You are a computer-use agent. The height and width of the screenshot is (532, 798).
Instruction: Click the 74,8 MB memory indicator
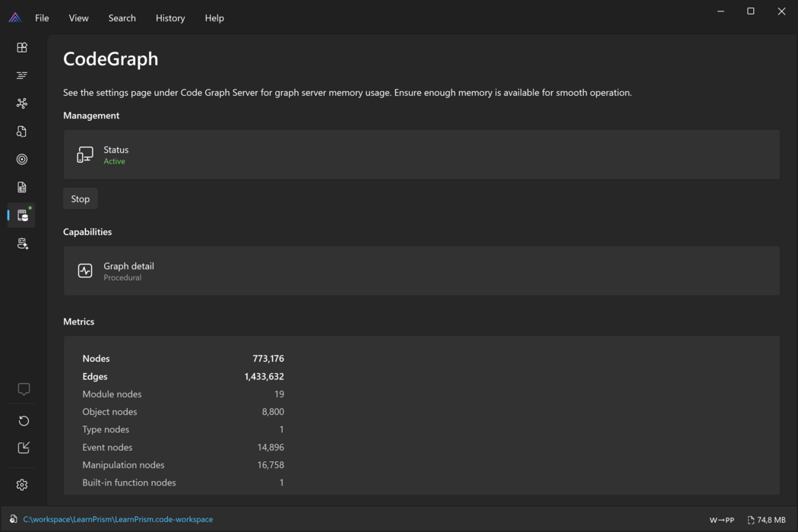click(766, 520)
